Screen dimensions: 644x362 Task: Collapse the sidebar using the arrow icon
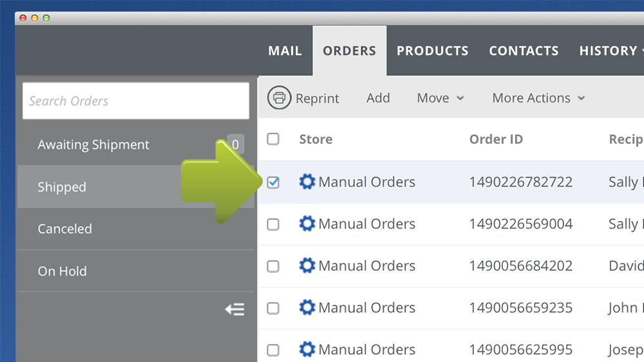point(234,310)
